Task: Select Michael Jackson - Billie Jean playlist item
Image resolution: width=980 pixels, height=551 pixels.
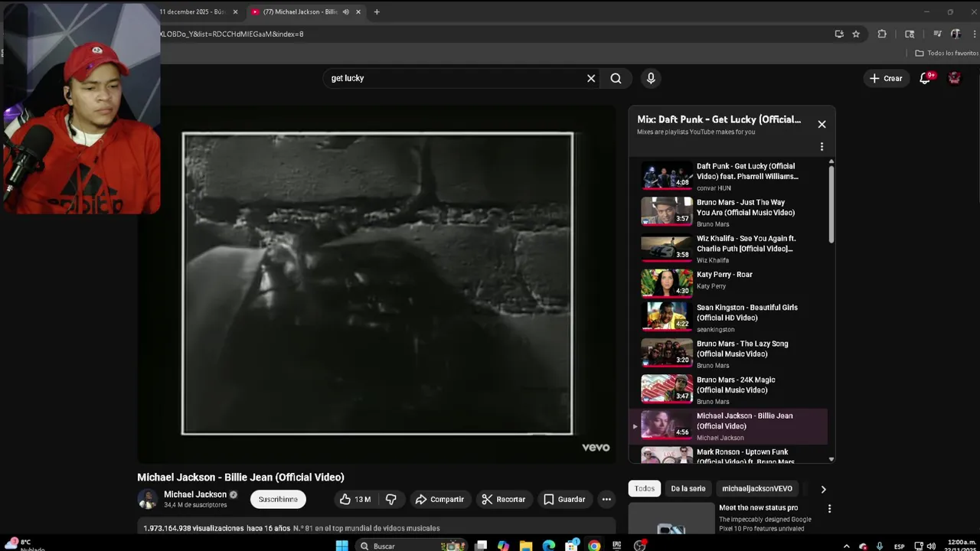Action: pos(728,426)
